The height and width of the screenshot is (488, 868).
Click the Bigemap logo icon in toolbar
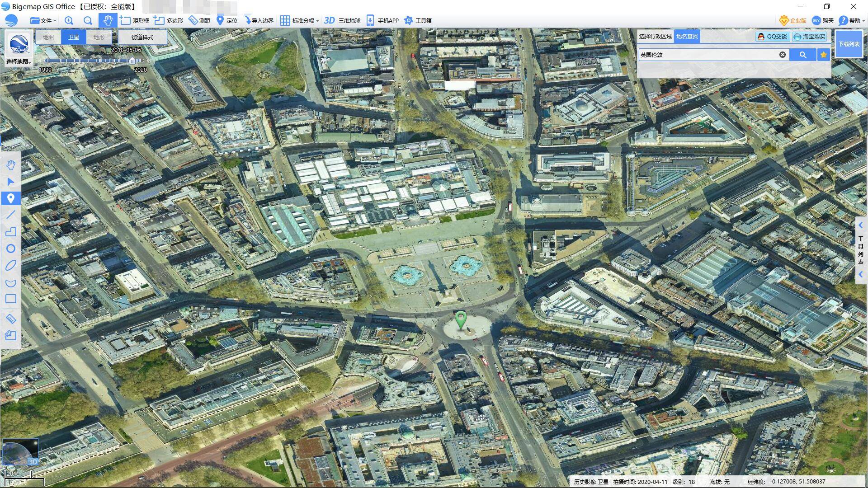(x=11, y=20)
